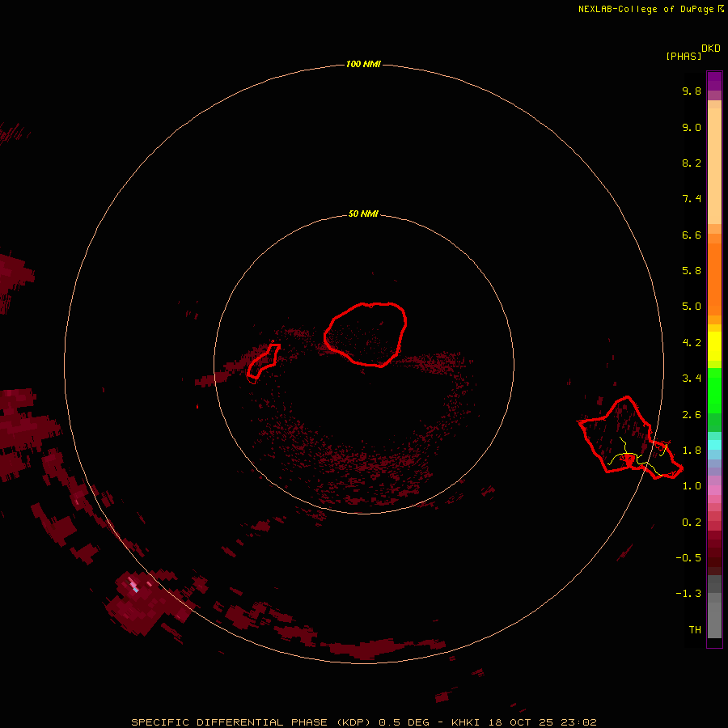The image size is (728, 728).
Task: Click the 0.2 scale value
Action: (692, 523)
